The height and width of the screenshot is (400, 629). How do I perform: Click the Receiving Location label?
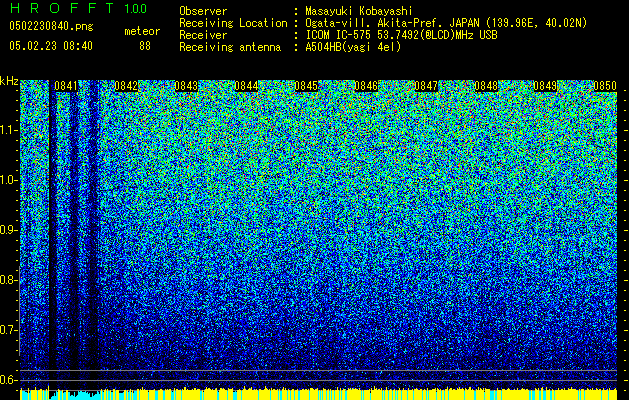(233, 23)
